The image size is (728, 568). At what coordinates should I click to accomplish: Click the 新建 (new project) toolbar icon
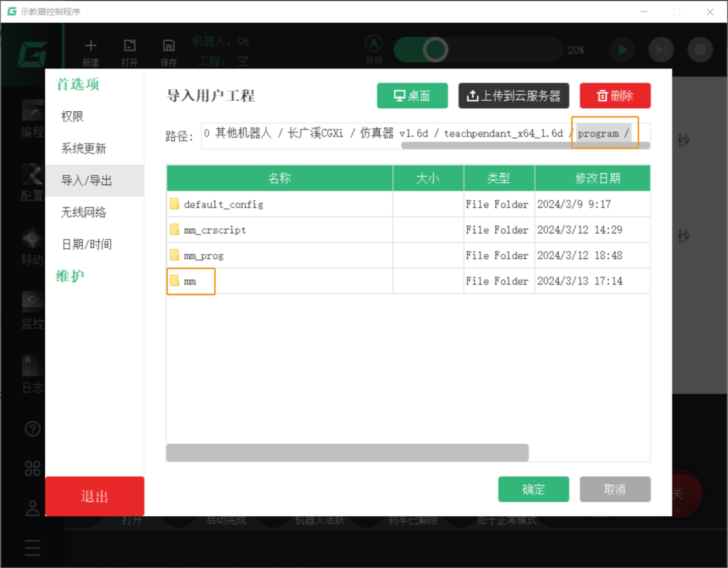point(91,46)
